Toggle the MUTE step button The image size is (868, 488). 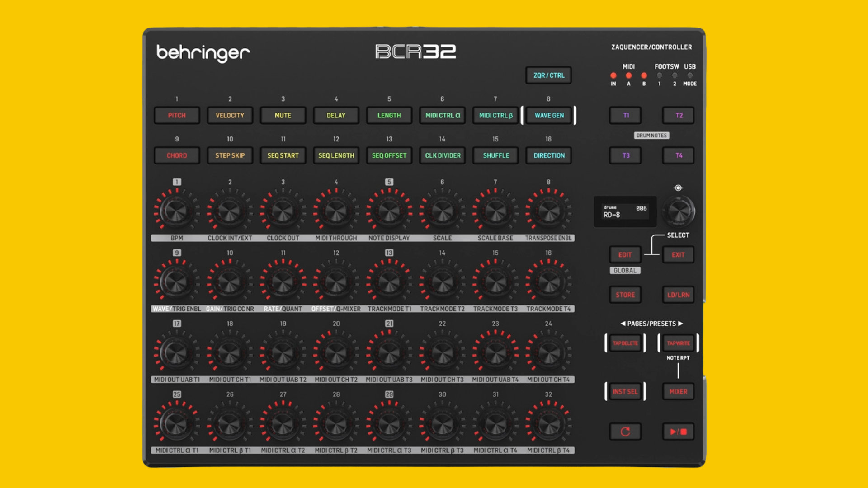pos(283,115)
